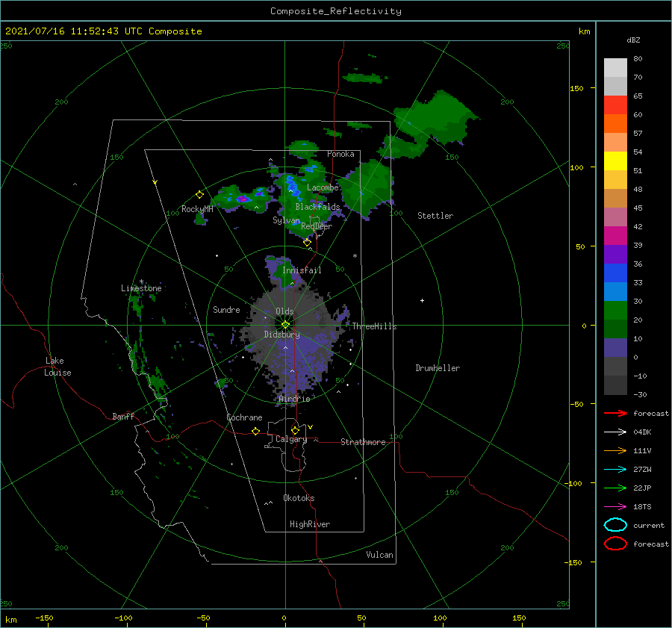Click the yellow marker south of RedDeer
672x628 pixels.
click(x=307, y=243)
